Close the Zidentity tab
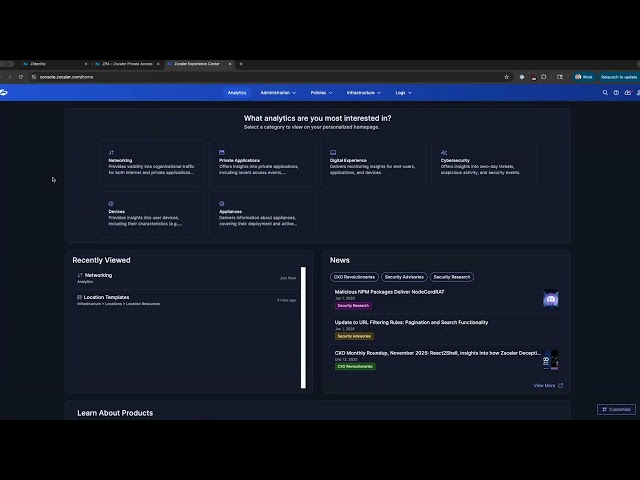Screen dimensions: 640x480 [86, 64]
